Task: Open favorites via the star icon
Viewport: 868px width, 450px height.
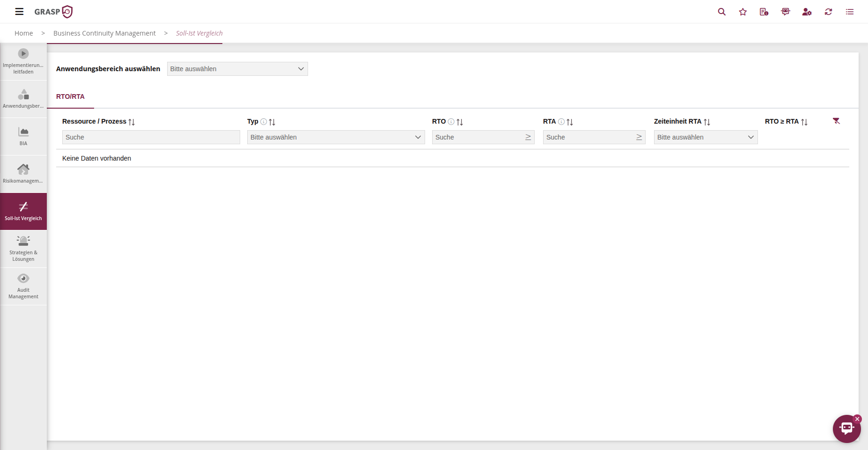Action: pyautogui.click(x=743, y=12)
